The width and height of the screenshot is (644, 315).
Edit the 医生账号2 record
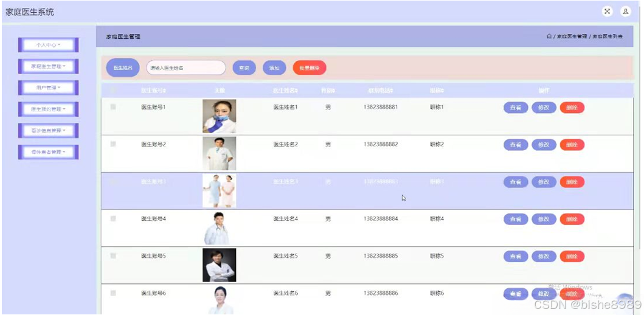(544, 145)
